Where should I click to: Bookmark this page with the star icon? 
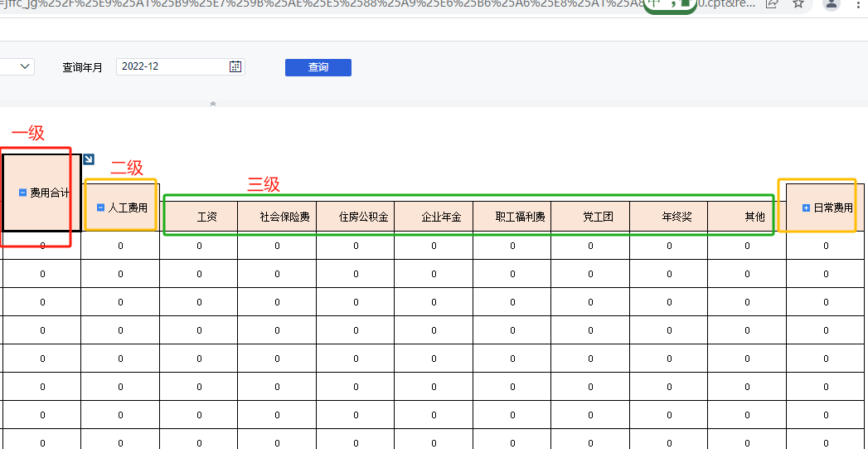click(x=798, y=3)
